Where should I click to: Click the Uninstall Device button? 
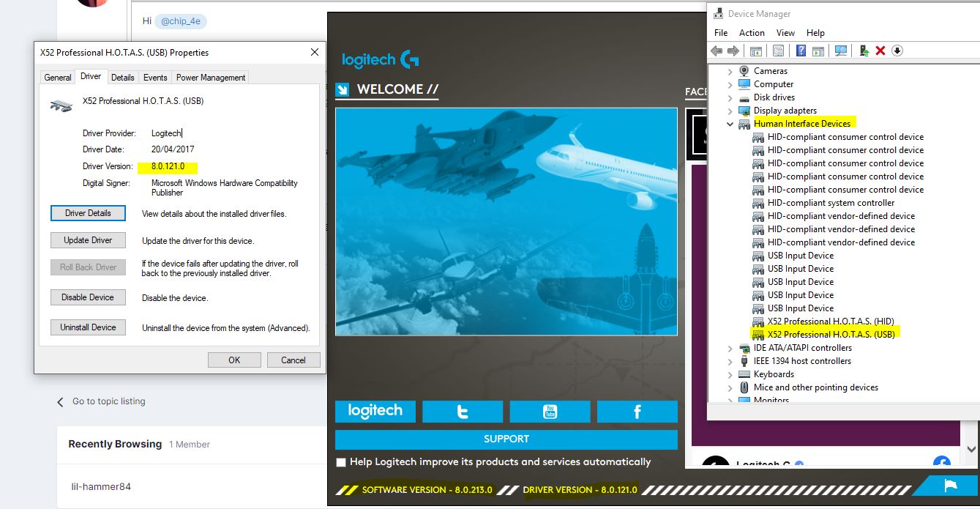click(x=88, y=327)
